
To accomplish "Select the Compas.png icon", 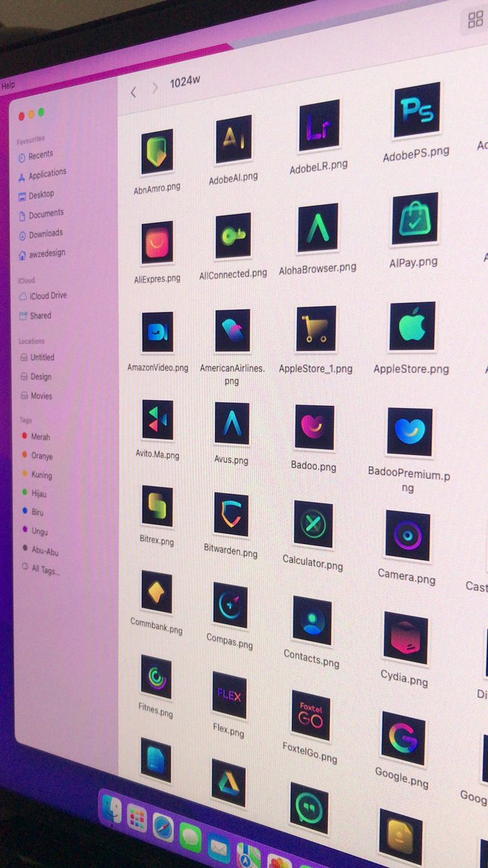I will click(230, 605).
